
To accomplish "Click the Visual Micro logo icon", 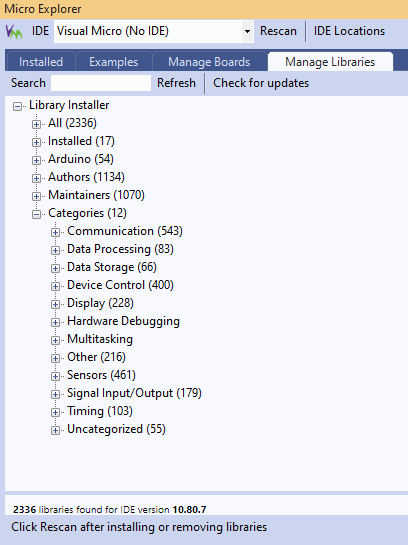I will pyautogui.click(x=14, y=32).
